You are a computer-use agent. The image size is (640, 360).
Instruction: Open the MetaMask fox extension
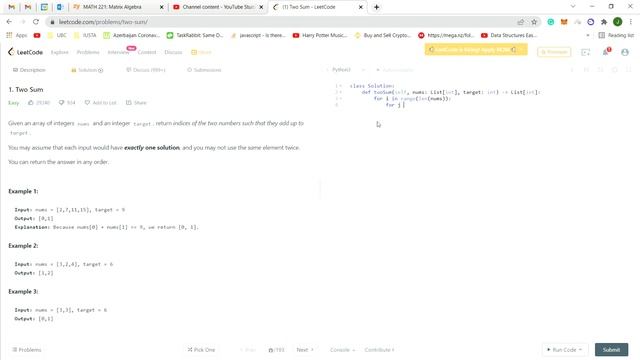[564, 22]
